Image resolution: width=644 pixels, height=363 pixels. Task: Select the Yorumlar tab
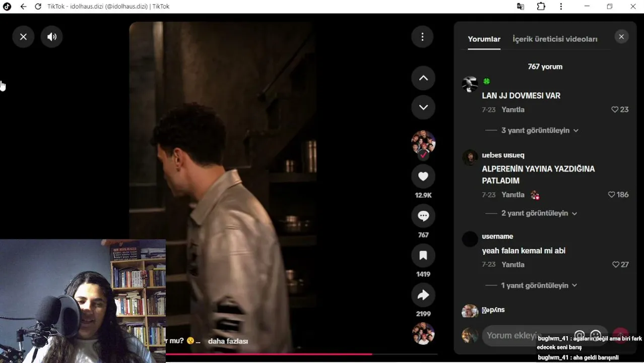coord(484,39)
